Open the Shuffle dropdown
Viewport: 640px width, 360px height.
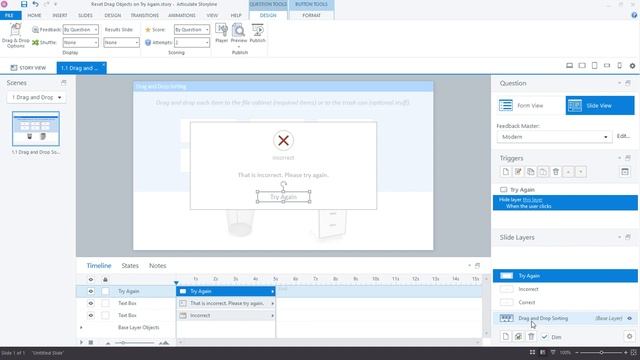pyautogui.click(x=80, y=42)
